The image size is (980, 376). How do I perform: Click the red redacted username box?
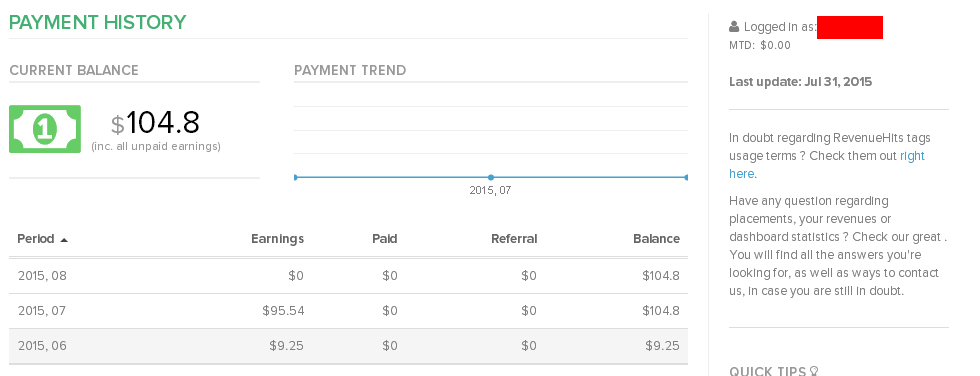click(x=849, y=27)
